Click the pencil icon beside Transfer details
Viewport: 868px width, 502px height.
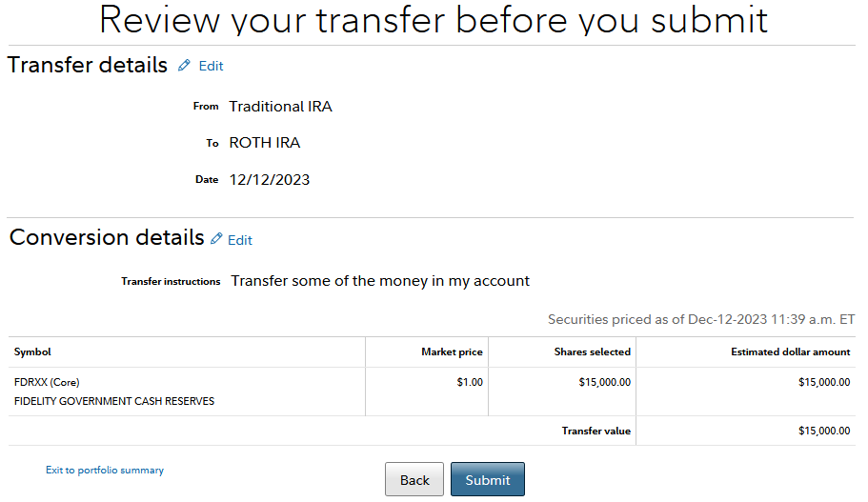pyautogui.click(x=184, y=66)
